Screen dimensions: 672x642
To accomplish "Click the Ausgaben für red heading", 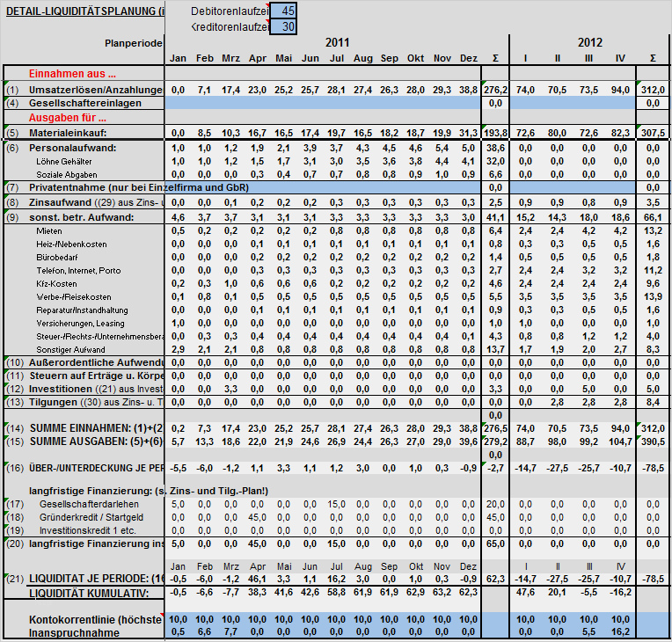I will click(67, 118).
